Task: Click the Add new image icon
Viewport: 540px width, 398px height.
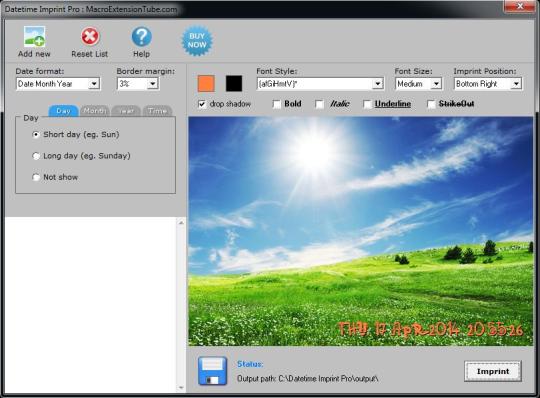Action: point(34,36)
